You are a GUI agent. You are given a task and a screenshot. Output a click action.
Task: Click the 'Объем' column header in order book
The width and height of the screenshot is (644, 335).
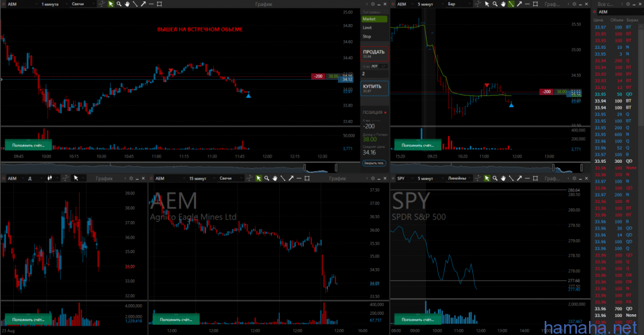coord(616,19)
